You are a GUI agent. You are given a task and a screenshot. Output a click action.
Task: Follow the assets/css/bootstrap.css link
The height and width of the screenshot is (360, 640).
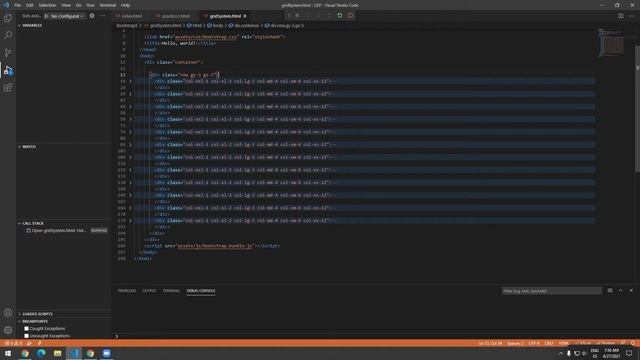pyautogui.click(x=206, y=37)
